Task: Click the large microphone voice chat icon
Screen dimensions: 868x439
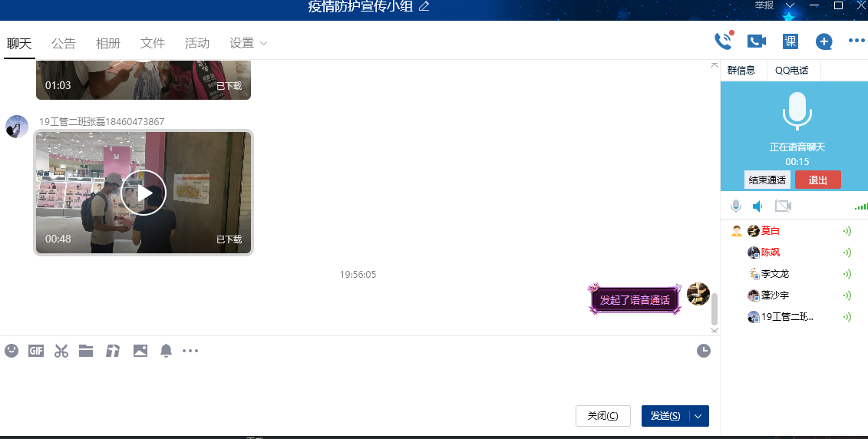Action: (797, 111)
